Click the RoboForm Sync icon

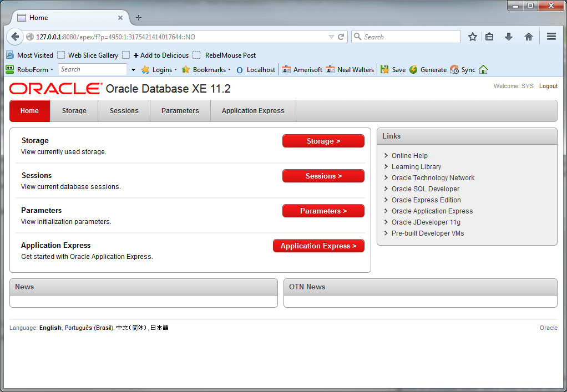pos(463,70)
